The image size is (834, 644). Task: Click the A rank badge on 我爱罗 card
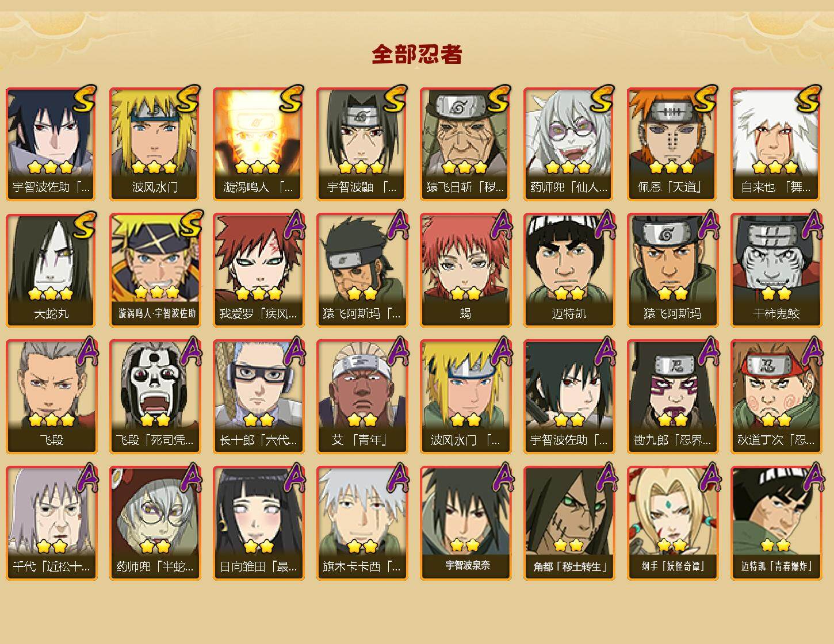[294, 225]
